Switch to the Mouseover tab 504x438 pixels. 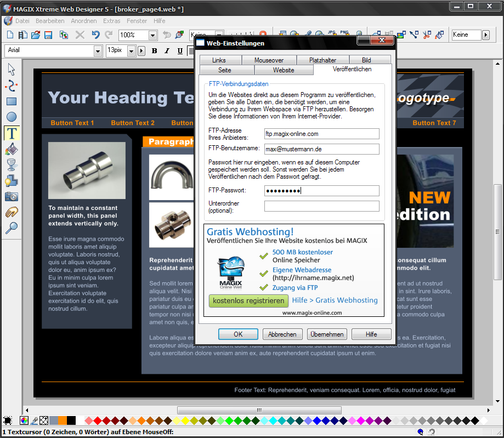pyautogui.click(x=269, y=60)
